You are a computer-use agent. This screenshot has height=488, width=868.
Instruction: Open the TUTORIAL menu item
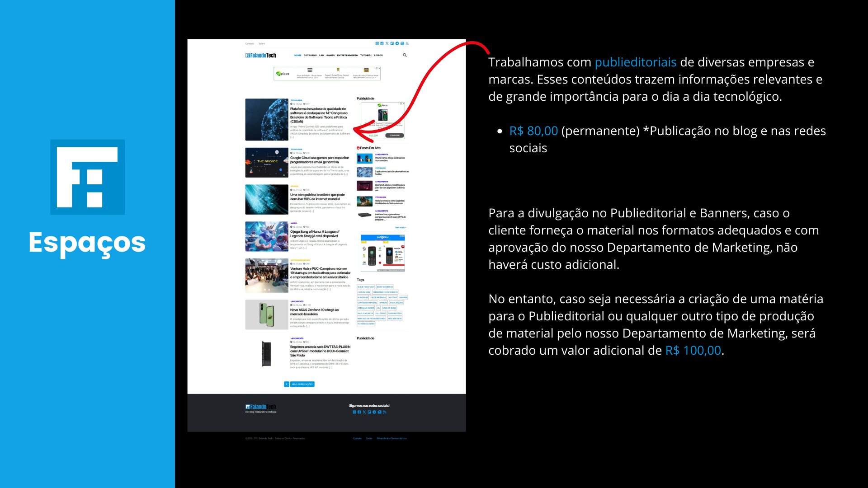click(366, 55)
